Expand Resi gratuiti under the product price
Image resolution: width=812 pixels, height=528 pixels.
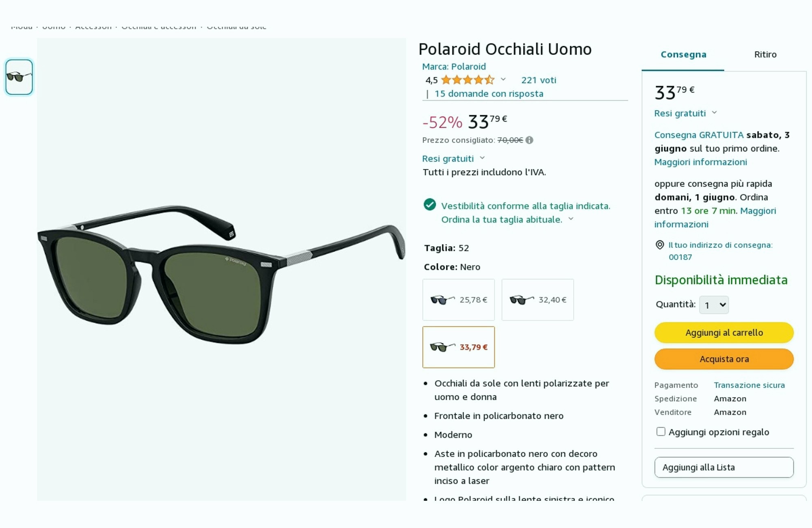454,158
